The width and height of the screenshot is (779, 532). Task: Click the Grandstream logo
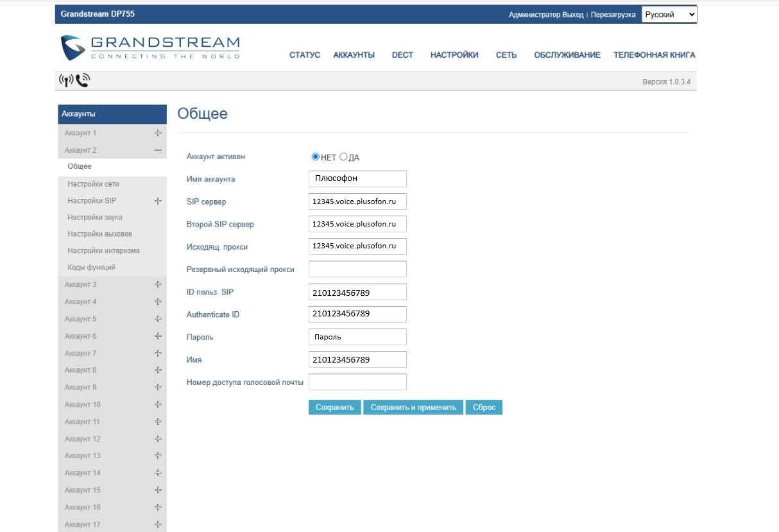point(150,48)
